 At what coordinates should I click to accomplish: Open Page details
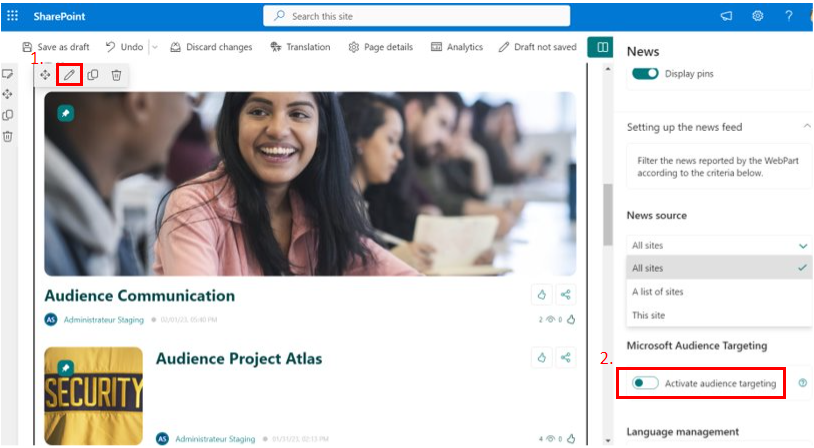click(381, 47)
